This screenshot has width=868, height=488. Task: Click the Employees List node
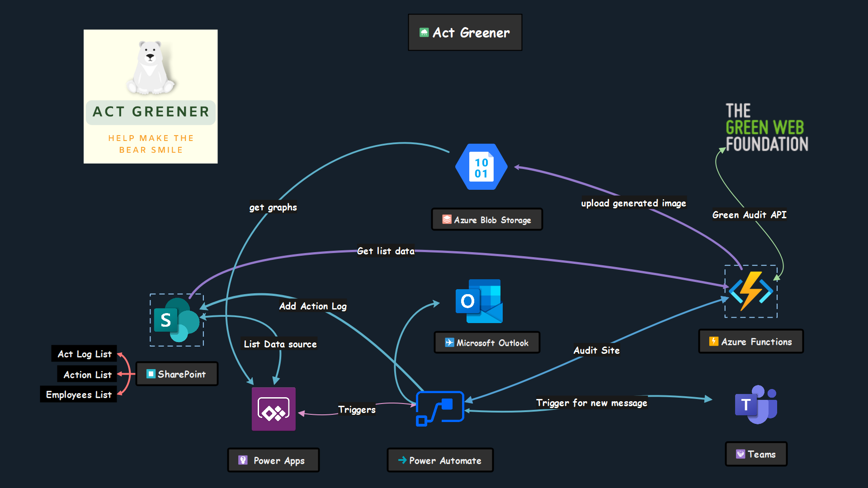click(x=79, y=394)
